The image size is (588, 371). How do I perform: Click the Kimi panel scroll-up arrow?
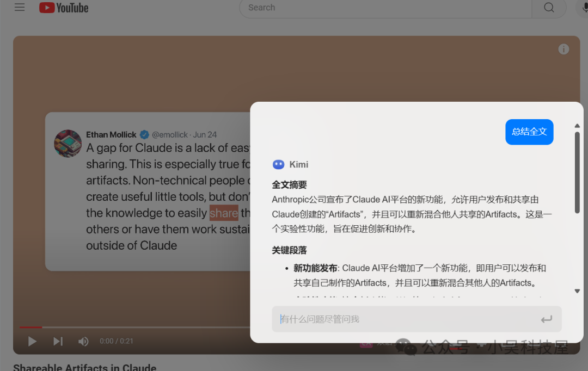(577, 126)
